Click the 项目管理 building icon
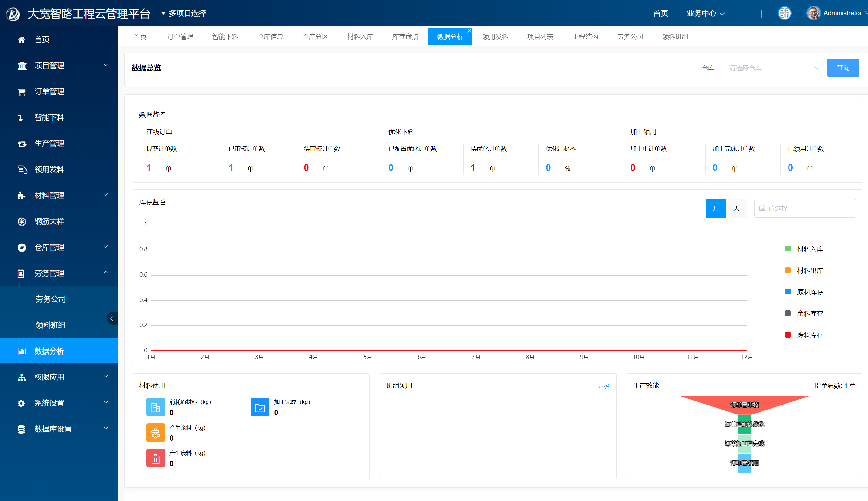This screenshot has width=868, height=501. 22,66
